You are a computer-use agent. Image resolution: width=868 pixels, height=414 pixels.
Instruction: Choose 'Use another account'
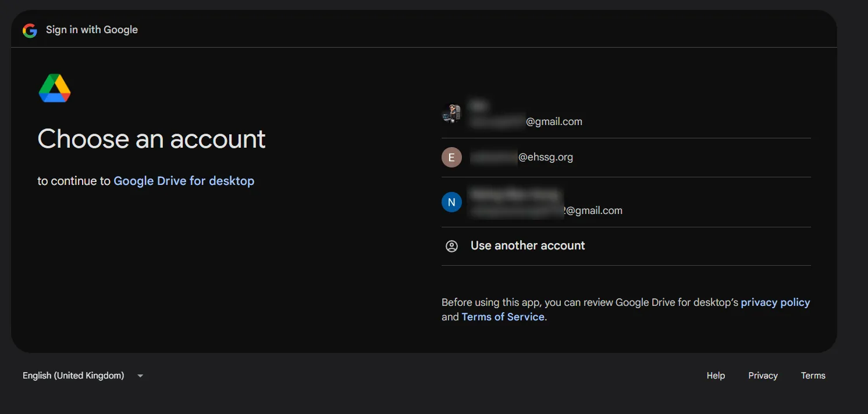pyautogui.click(x=626, y=246)
